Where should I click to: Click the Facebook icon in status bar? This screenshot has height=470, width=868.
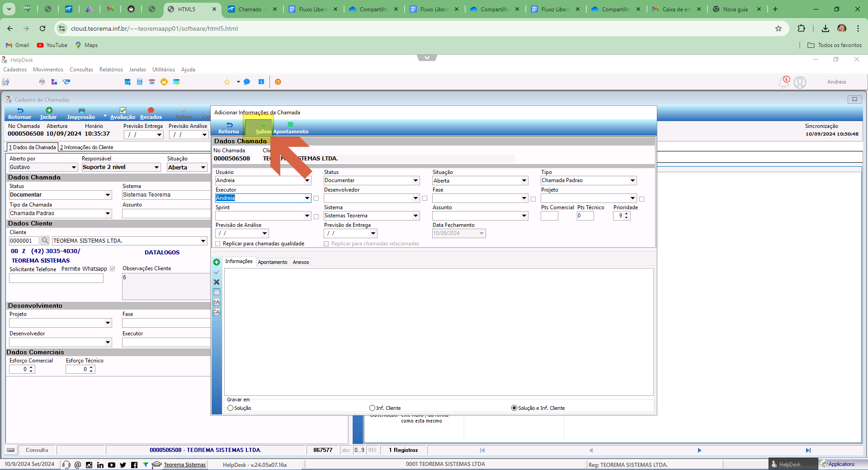134,465
